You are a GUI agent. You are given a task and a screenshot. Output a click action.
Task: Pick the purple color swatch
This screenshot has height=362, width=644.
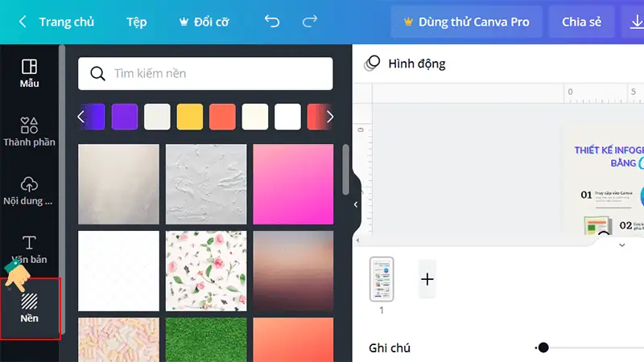point(125,117)
